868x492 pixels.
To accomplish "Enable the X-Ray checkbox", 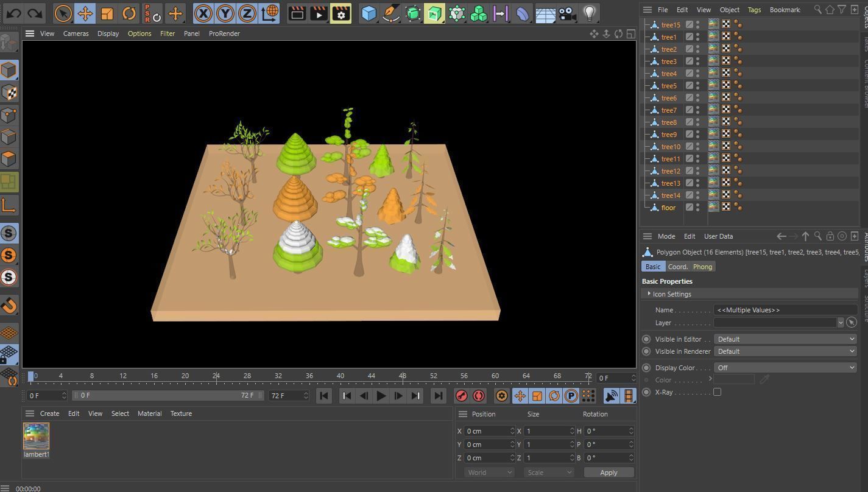I will click(718, 392).
